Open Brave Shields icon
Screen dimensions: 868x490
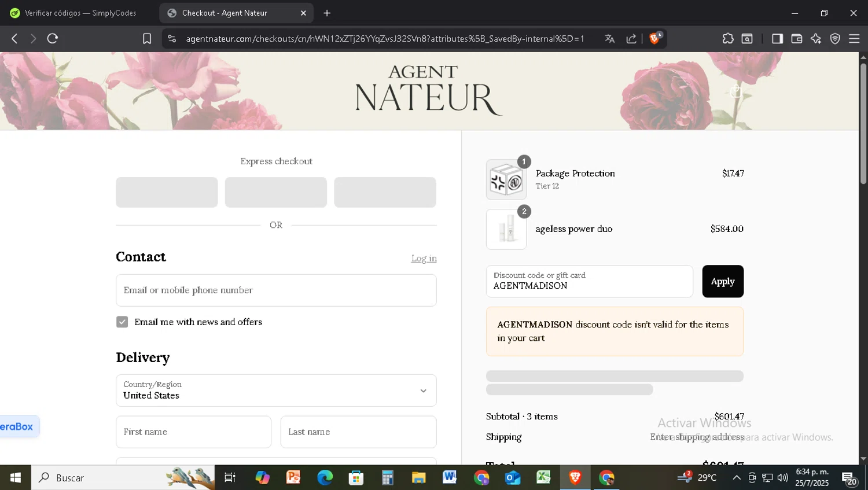click(655, 38)
